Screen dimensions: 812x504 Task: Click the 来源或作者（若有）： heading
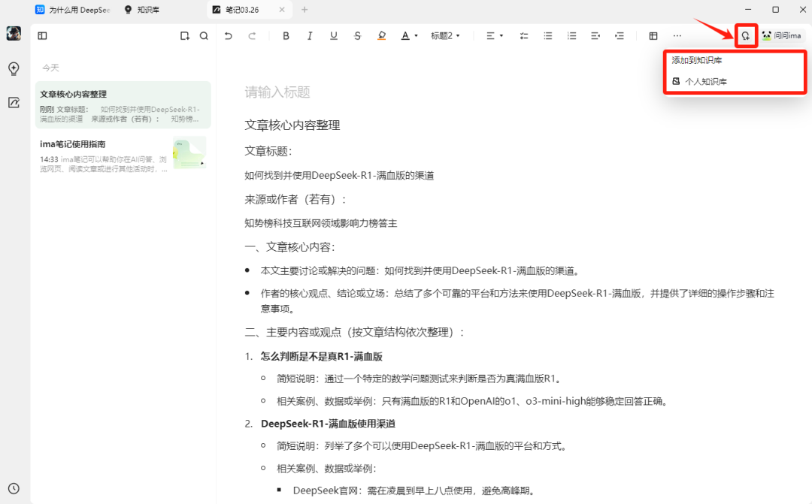pos(295,199)
